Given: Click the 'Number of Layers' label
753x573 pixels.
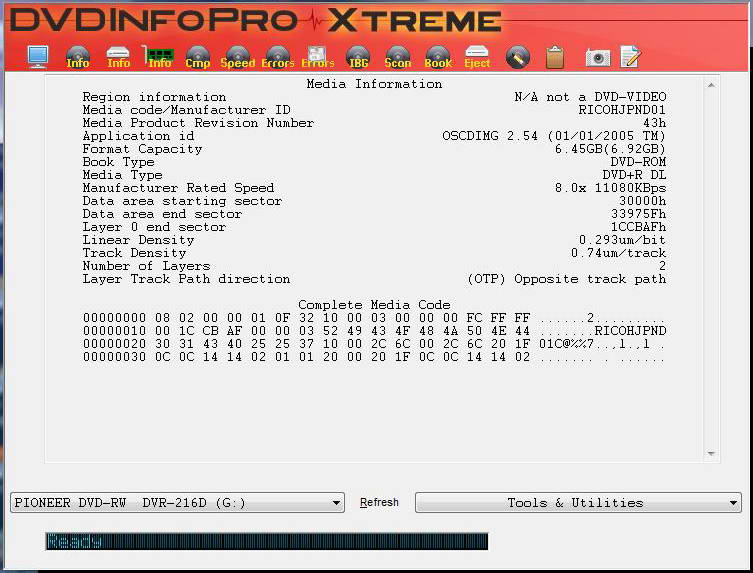Looking at the screenshot, I should (146, 266).
